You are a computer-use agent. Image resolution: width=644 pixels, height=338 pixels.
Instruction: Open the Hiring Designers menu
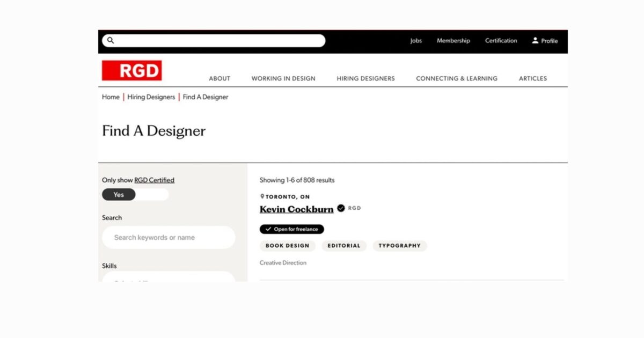(x=365, y=78)
